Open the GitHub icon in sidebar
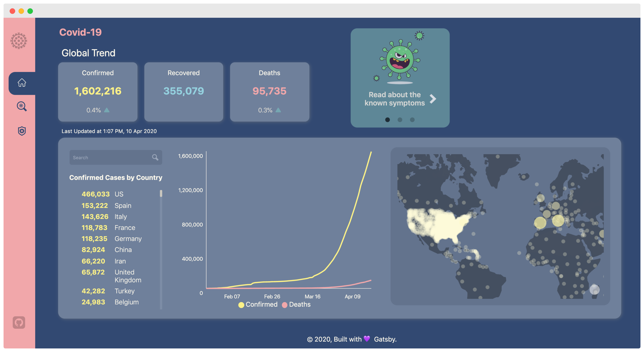Screen dimensions: 644x352 [19, 323]
